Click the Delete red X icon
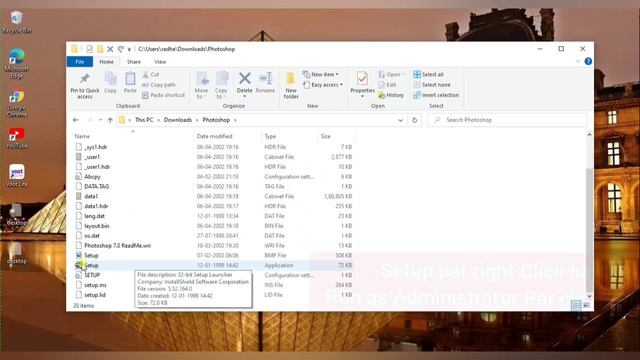 click(244, 78)
